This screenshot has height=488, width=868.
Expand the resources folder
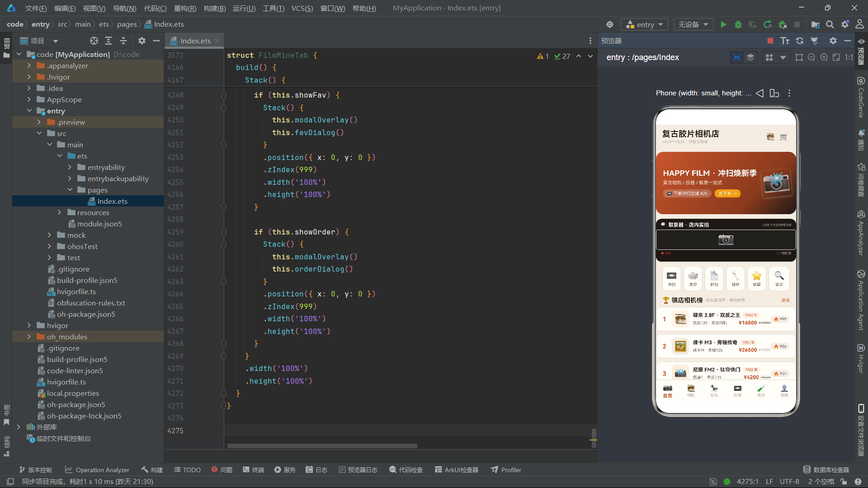coord(59,212)
